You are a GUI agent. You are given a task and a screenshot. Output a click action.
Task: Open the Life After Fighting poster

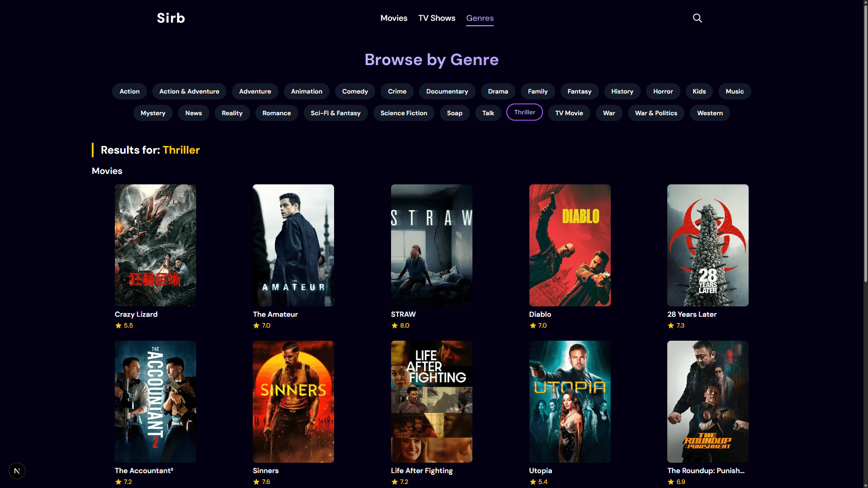pos(432,402)
